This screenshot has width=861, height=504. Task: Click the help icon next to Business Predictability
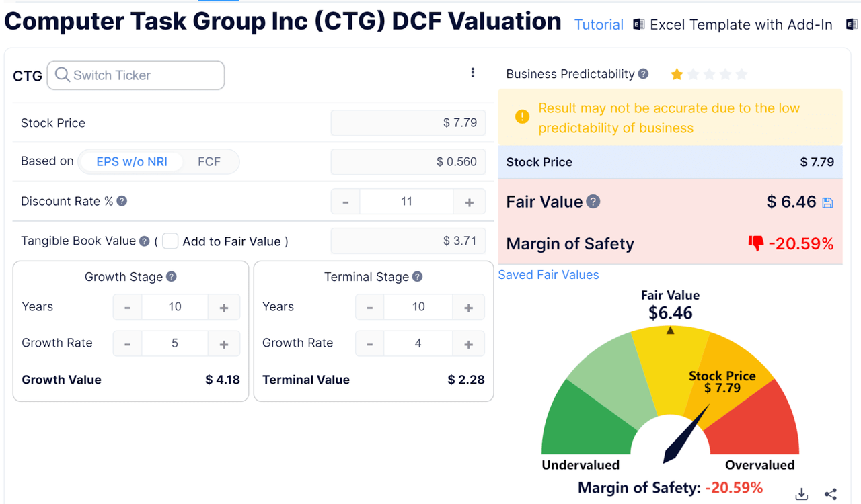[643, 74]
